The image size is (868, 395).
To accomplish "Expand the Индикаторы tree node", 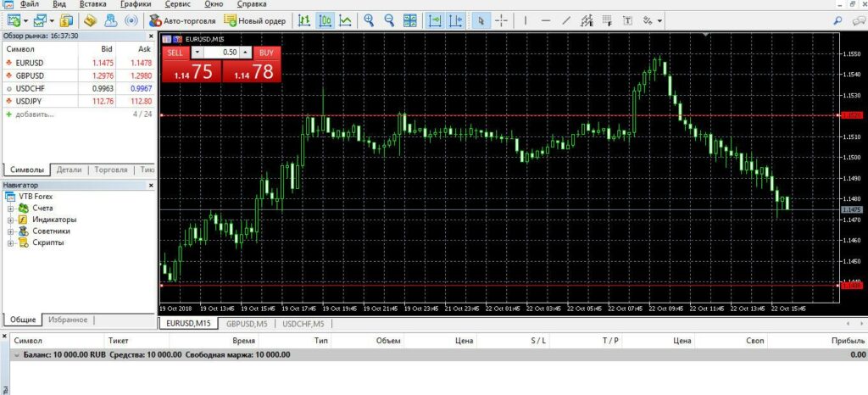I will point(11,220).
